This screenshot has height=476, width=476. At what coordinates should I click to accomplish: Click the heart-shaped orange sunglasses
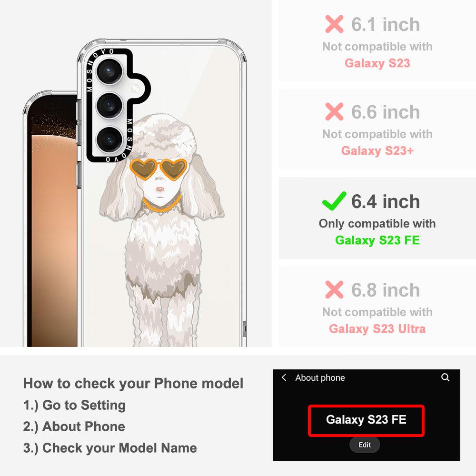coord(158,169)
